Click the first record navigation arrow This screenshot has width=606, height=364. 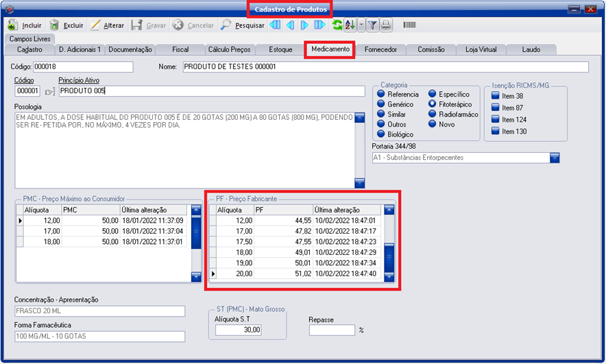tap(275, 25)
